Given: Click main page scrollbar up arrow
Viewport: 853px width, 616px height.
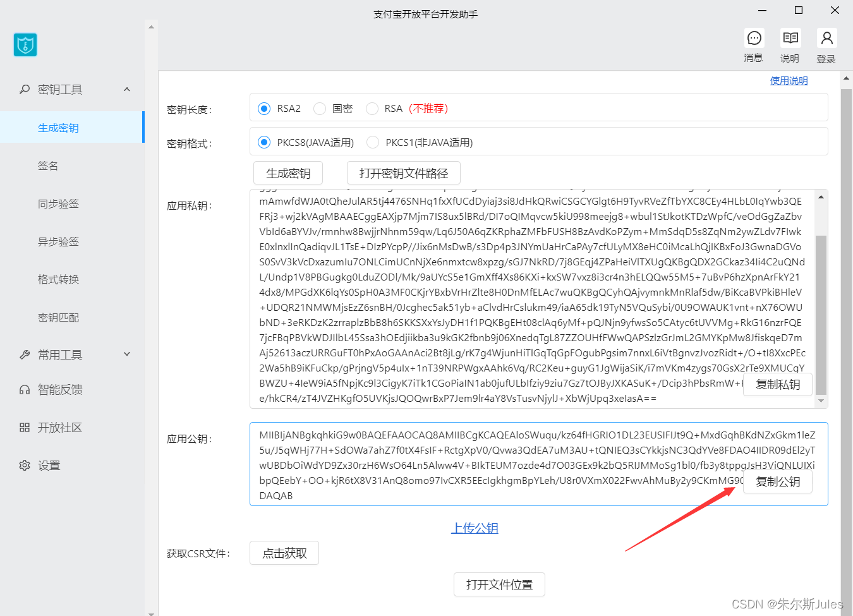Looking at the screenshot, I should [847, 79].
